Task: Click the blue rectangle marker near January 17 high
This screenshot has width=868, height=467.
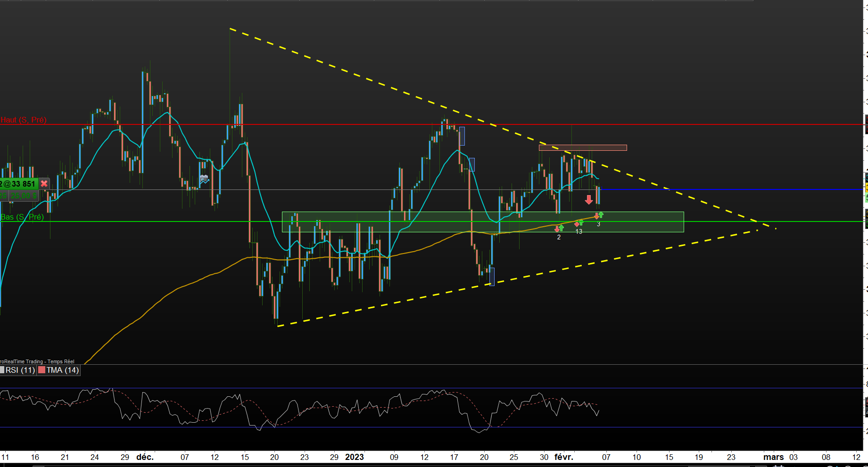Action: (462, 136)
